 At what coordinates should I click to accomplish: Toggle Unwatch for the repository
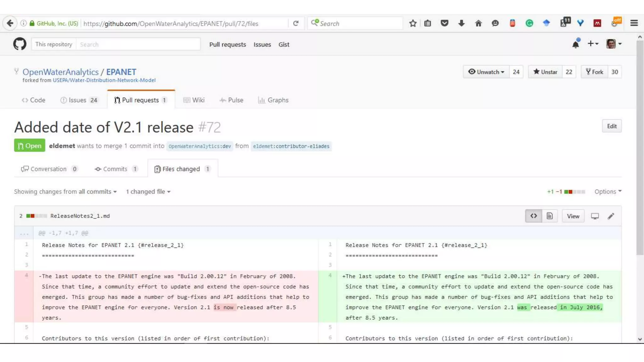tap(486, 72)
